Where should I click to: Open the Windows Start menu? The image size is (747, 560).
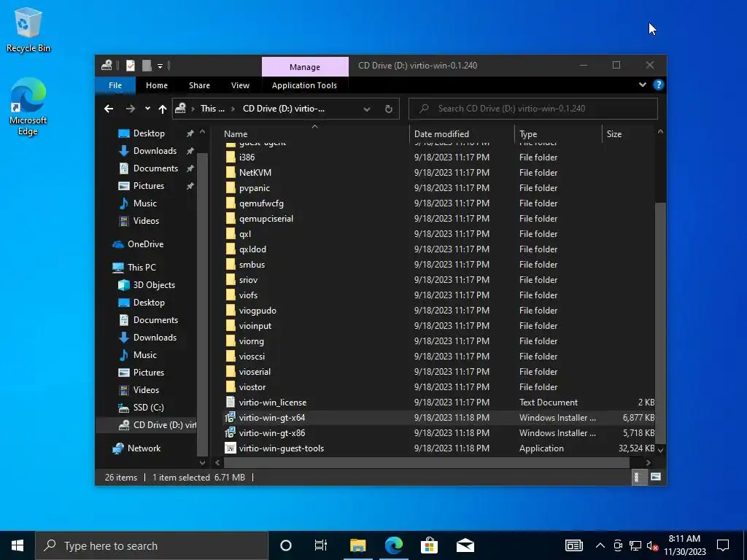click(18, 545)
